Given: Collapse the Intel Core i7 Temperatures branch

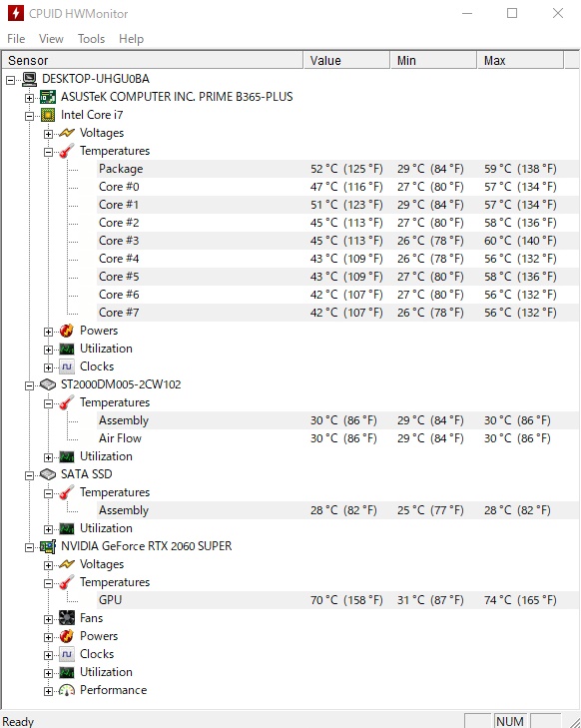Looking at the screenshot, I should [x=48, y=152].
